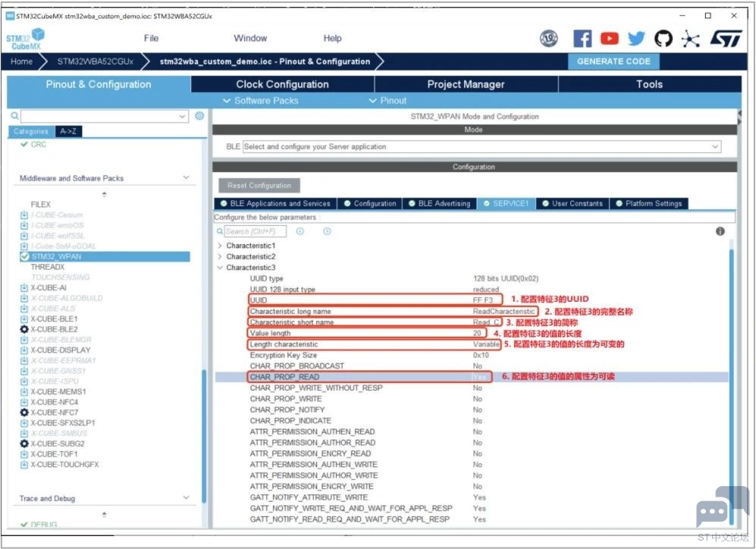The height and width of the screenshot is (549, 756).
Task: Open the BLE Advertising configuration tab
Action: (x=440, y=203)
